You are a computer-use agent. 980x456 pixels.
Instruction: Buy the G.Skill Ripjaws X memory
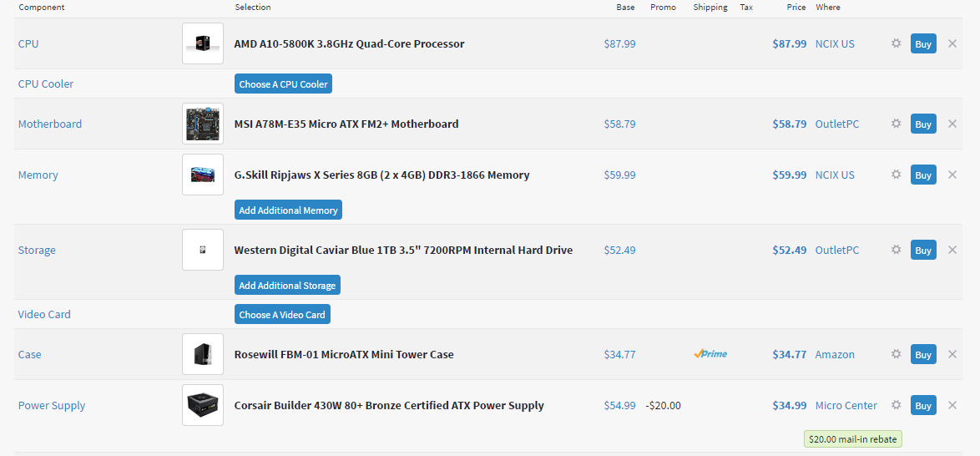click(x=923, y=175)
